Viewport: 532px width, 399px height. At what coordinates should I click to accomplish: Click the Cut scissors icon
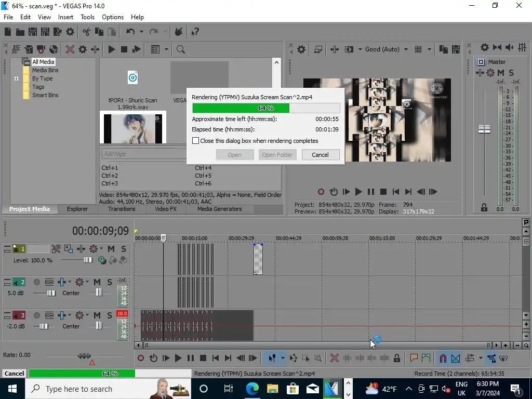click(87, 32)
